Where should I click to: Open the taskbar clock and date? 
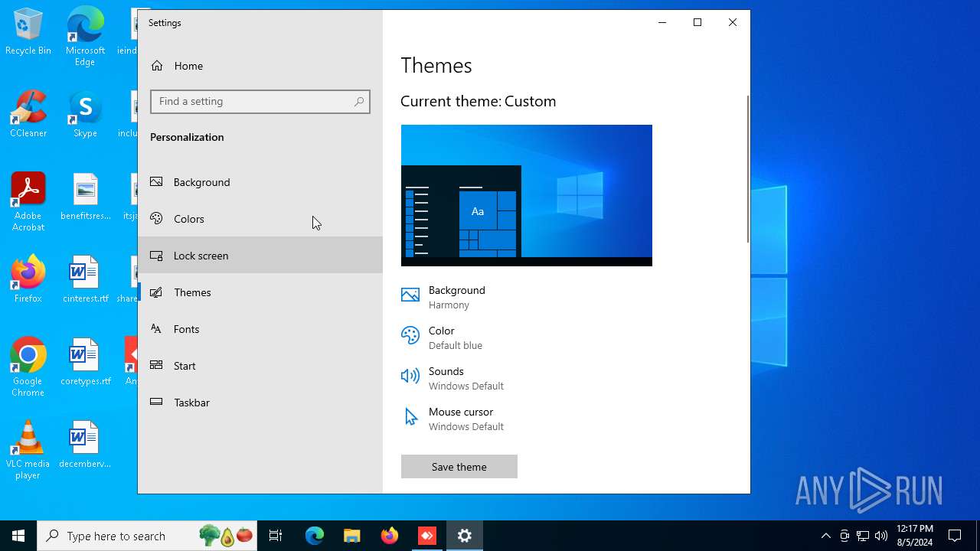tap(914, 536)
